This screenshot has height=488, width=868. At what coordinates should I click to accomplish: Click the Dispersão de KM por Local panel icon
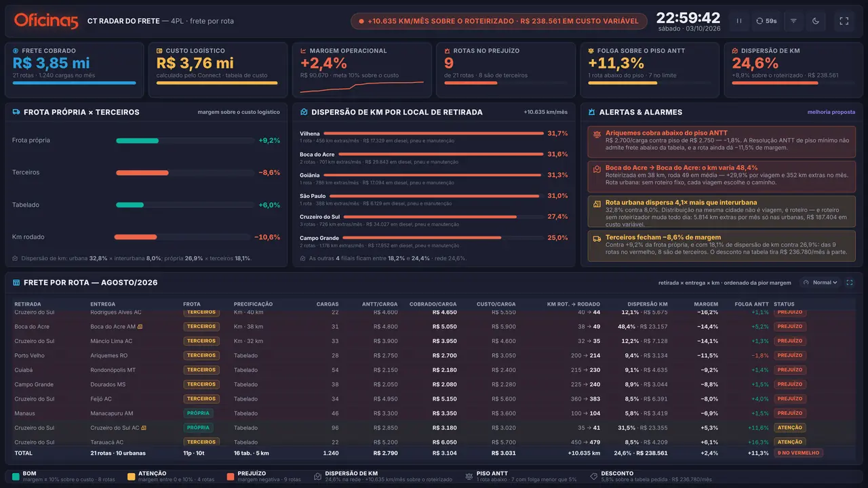(304, 112)
